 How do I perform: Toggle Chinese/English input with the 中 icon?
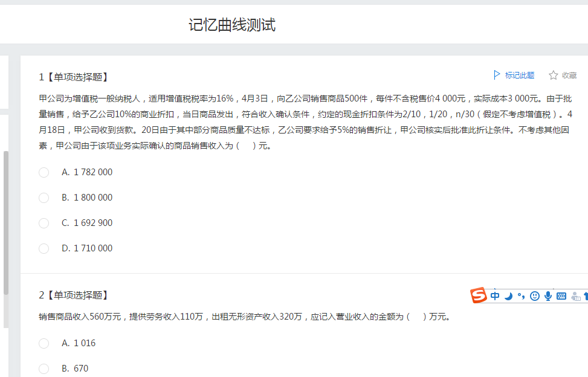point(495,296)
